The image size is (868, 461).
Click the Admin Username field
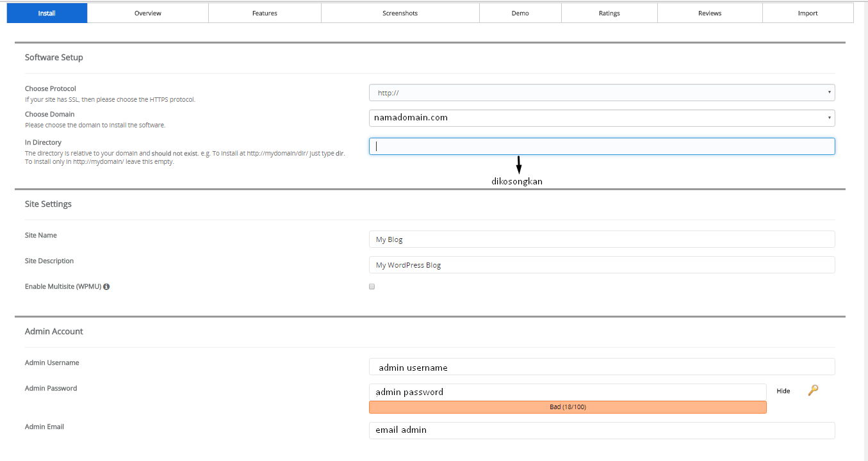coord(602,367)
